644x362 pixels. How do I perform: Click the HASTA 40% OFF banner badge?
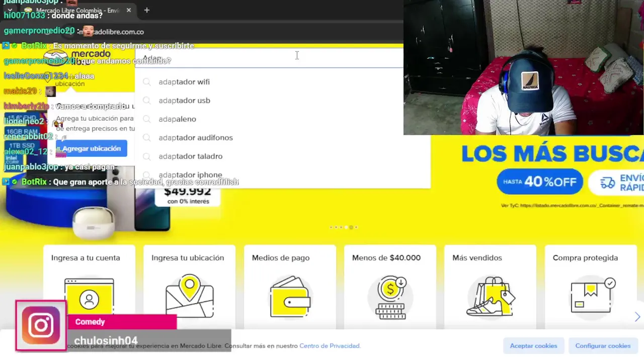point(540,182)
